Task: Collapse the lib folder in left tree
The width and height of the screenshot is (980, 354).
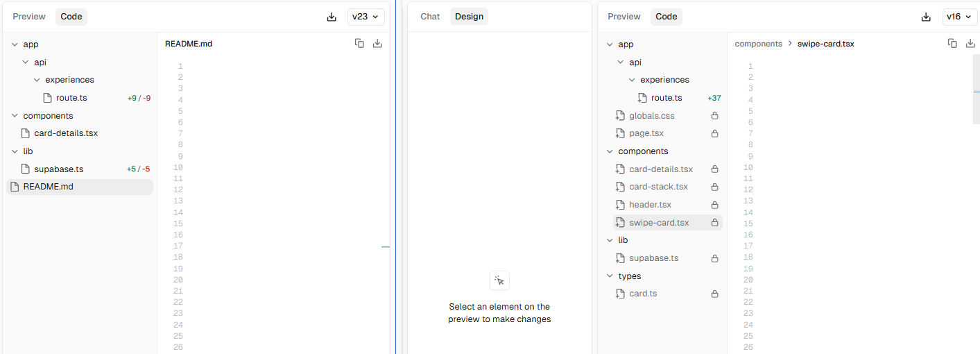Action: (x=15, y=151)
